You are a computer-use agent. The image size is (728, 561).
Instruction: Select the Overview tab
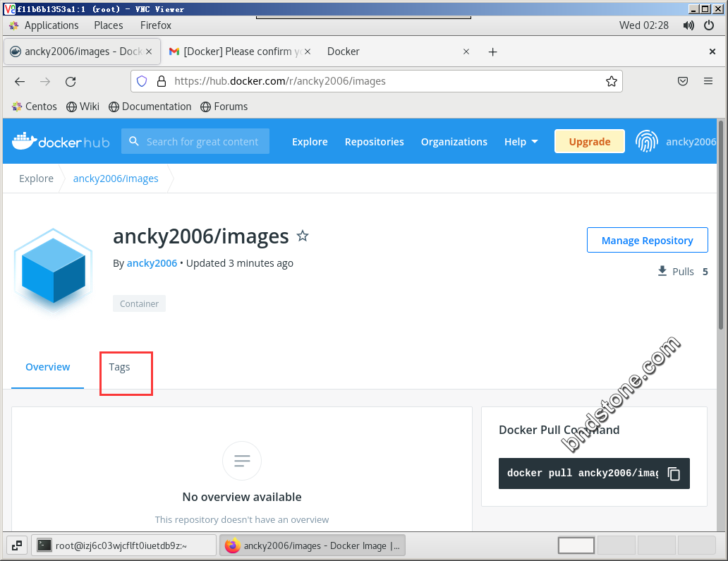point(48,367)
